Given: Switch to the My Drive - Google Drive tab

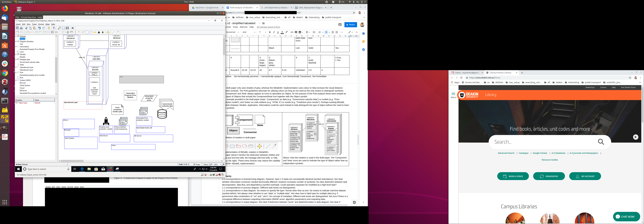Looking at the screenshot, I should [x=207, y=7].
